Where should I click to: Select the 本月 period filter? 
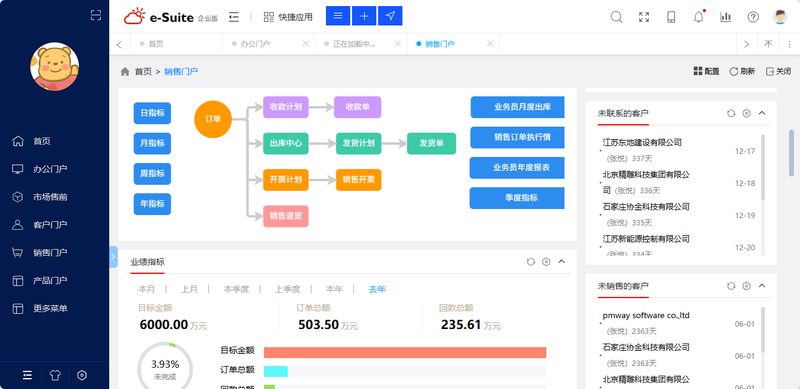click(x=147, y=289)
